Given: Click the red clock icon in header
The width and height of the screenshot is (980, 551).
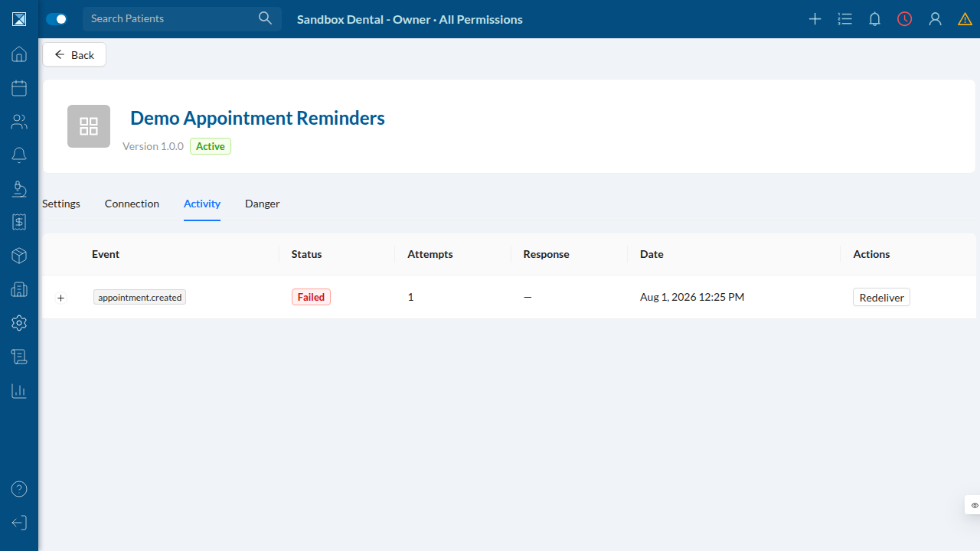Looking at the screenshot, I should (905, 19).
